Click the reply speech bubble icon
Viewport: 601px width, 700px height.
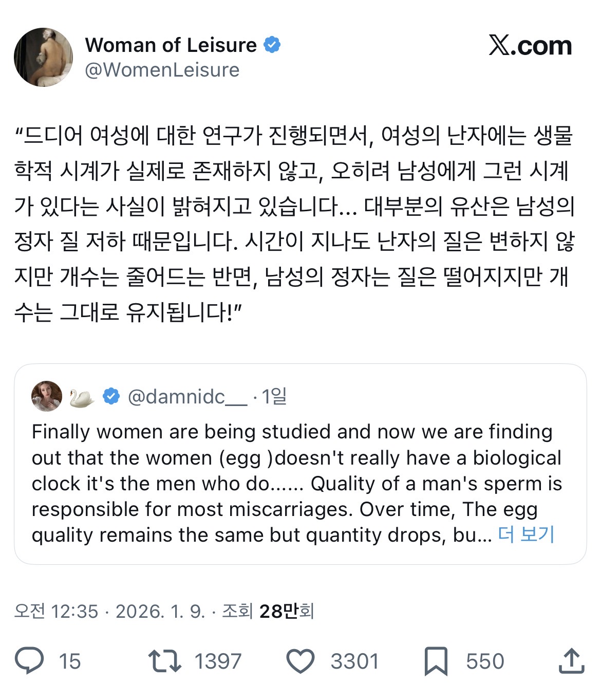coord(29,660)
